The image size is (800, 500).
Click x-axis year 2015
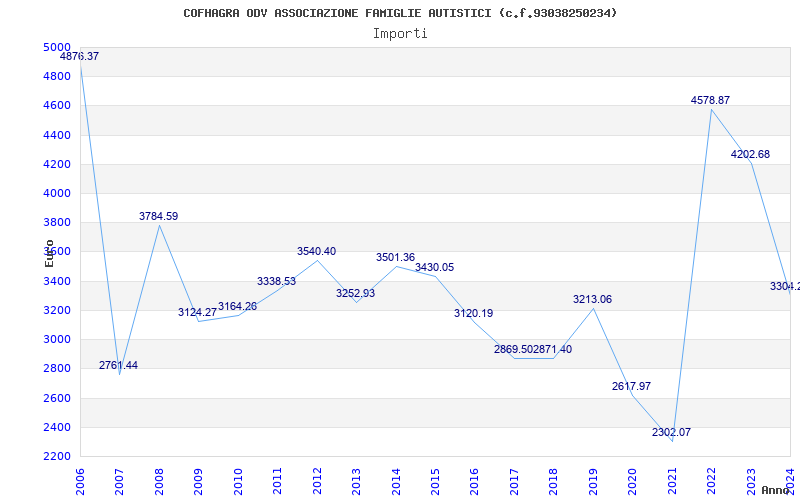pos(435,481)
